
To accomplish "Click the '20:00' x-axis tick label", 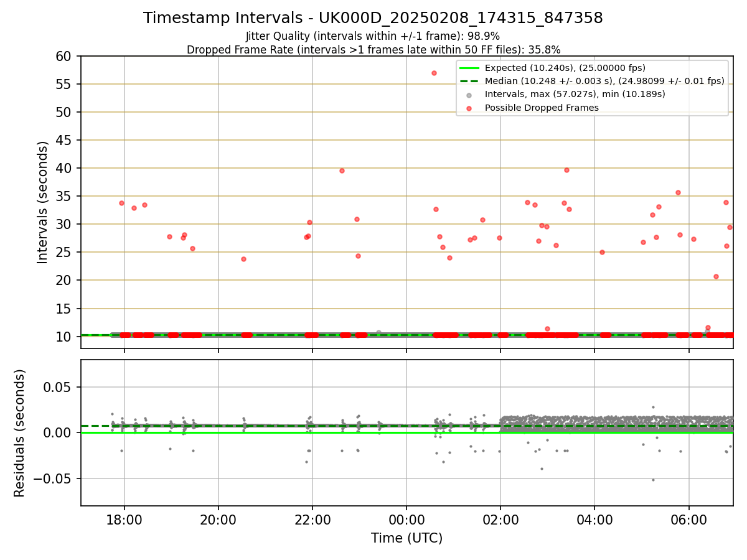I will 218,520.
